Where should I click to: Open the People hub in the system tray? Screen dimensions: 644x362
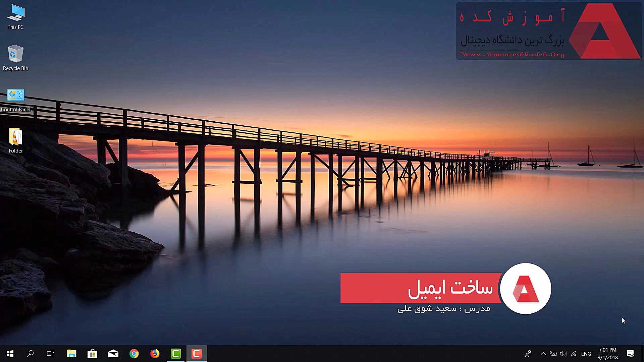528,354
